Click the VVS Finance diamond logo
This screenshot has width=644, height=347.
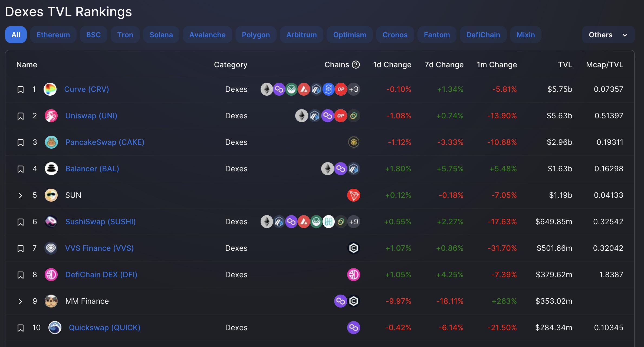(x=51, y=248)
